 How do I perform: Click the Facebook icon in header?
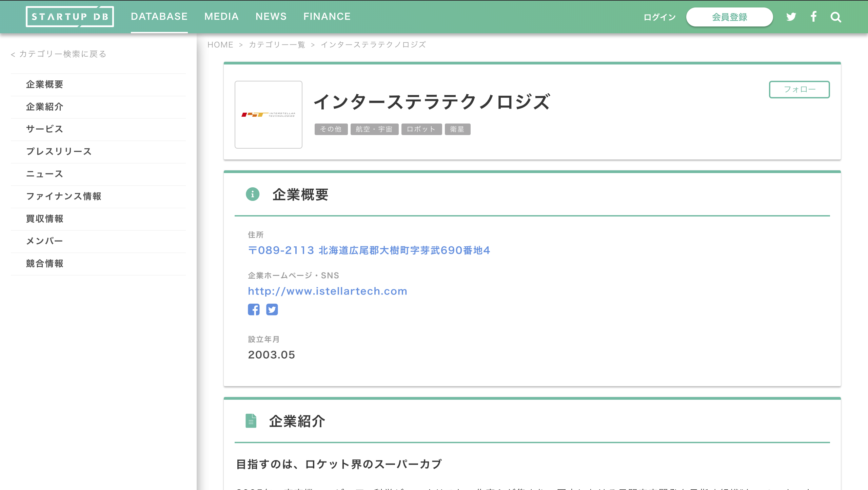point(813,17)
